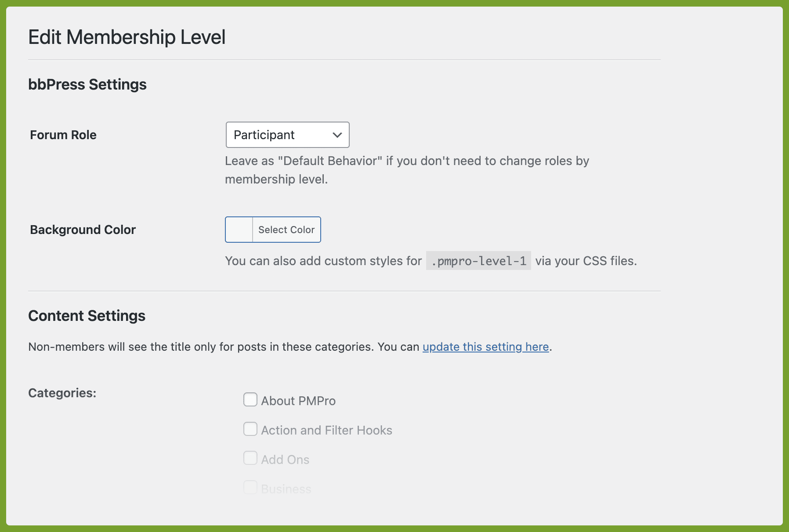Click the Content Settings section heading
The height and width of the screenshot is (532, 789).
(x=87, y=316)
